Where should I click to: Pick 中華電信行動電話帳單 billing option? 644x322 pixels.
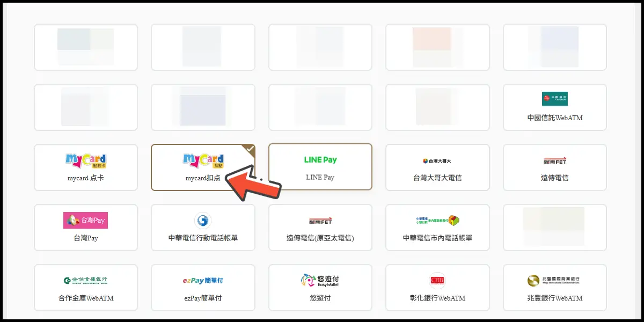click(203, 227)
